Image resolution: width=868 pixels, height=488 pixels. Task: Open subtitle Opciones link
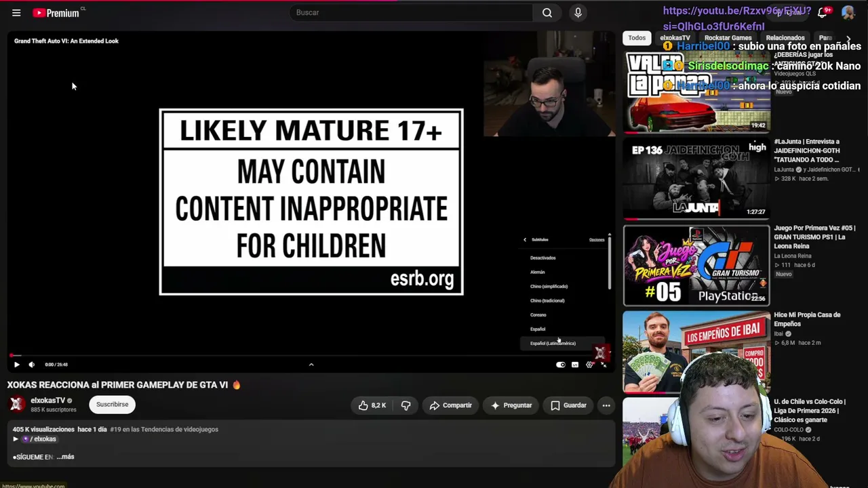coord(597,239)
